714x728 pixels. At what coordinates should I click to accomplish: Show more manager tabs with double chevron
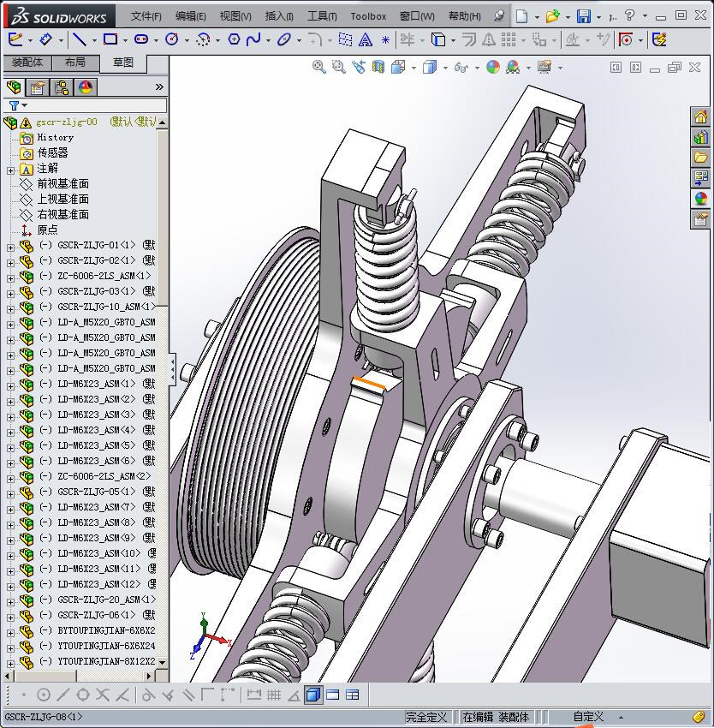click(x=159, y=87)
